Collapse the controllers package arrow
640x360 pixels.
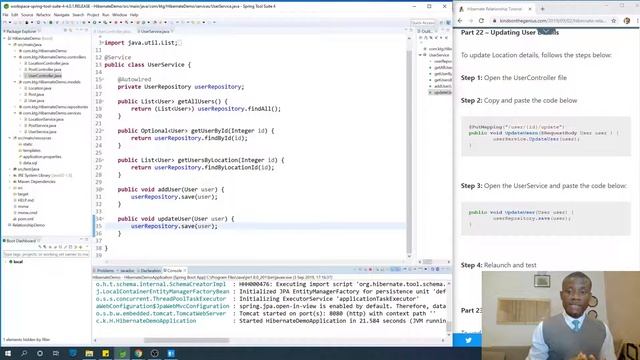click(x=15, y=57)
